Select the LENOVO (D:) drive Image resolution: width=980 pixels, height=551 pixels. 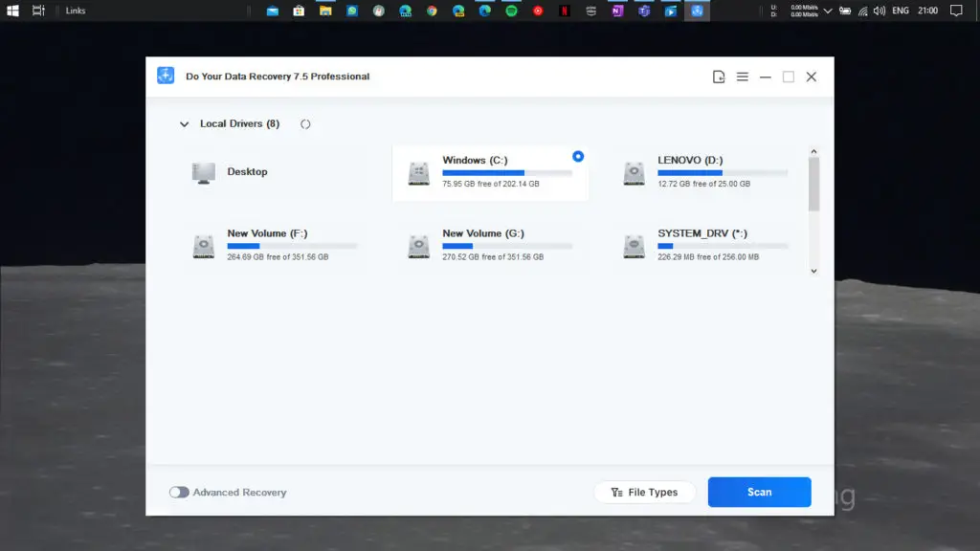pyautogui.click(x=706, y=172)
